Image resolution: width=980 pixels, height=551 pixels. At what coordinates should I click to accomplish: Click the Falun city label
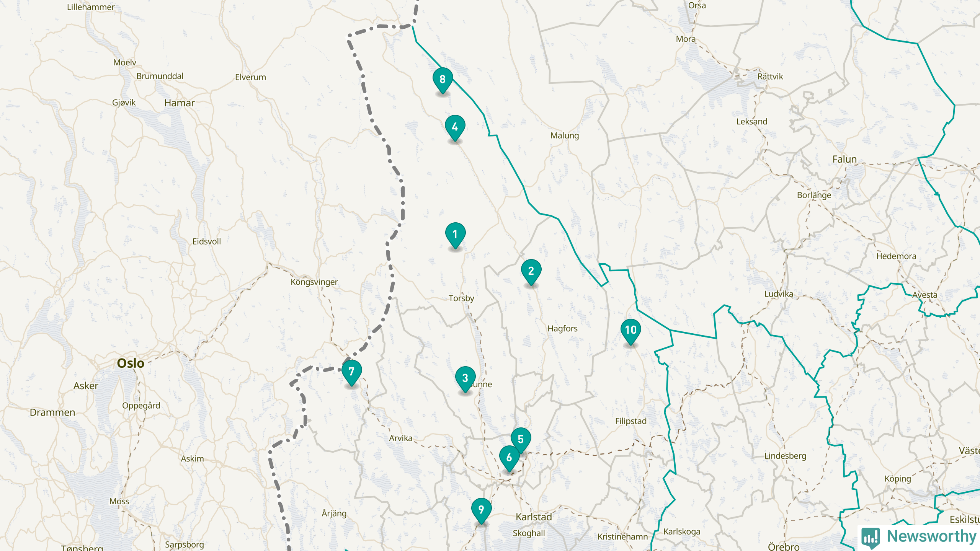(844, 159)
